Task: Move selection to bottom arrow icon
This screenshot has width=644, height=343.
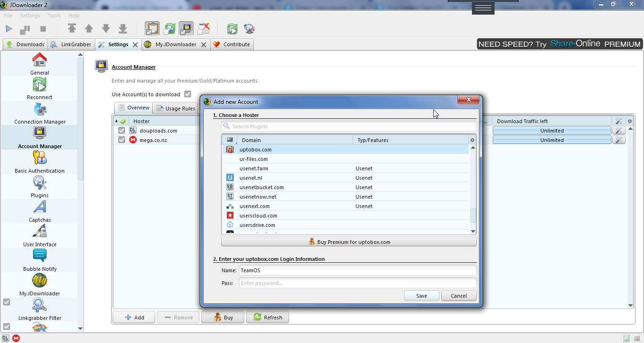Action: tap(123, 28)
